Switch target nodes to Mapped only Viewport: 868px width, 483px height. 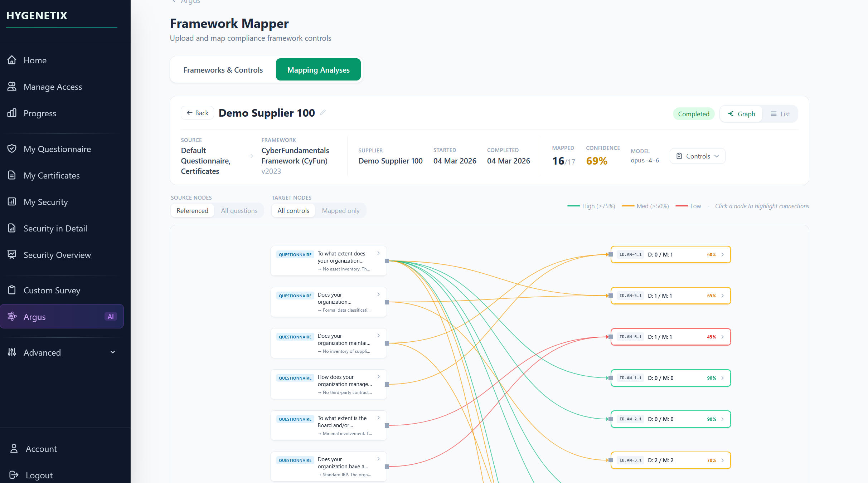click(x=340, y=211)
